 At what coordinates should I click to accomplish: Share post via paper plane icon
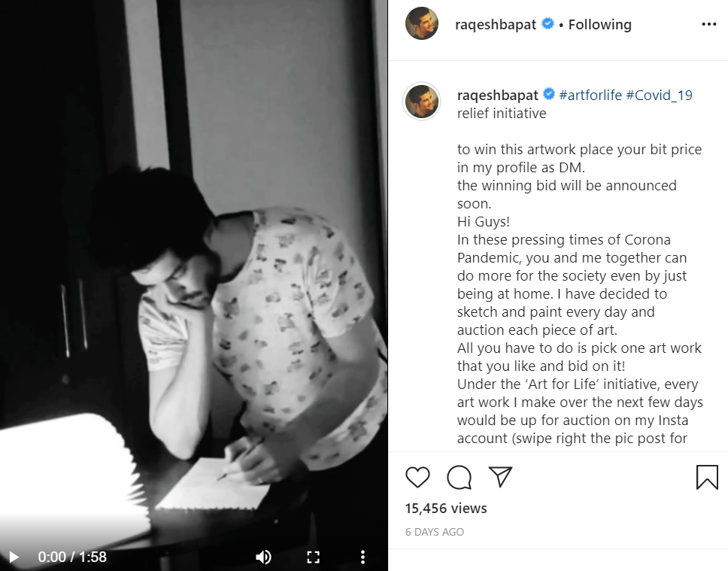500,477
